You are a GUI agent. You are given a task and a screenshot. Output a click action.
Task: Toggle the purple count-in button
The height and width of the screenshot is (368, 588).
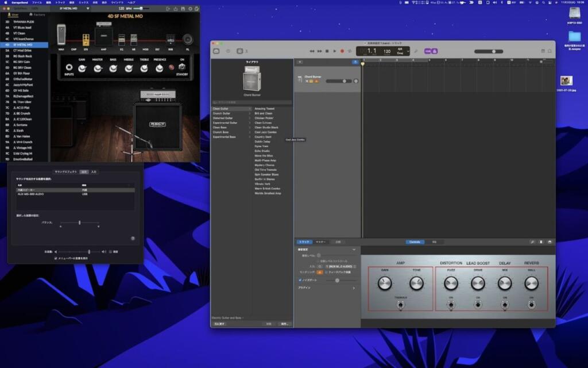(x=427, y=51)
